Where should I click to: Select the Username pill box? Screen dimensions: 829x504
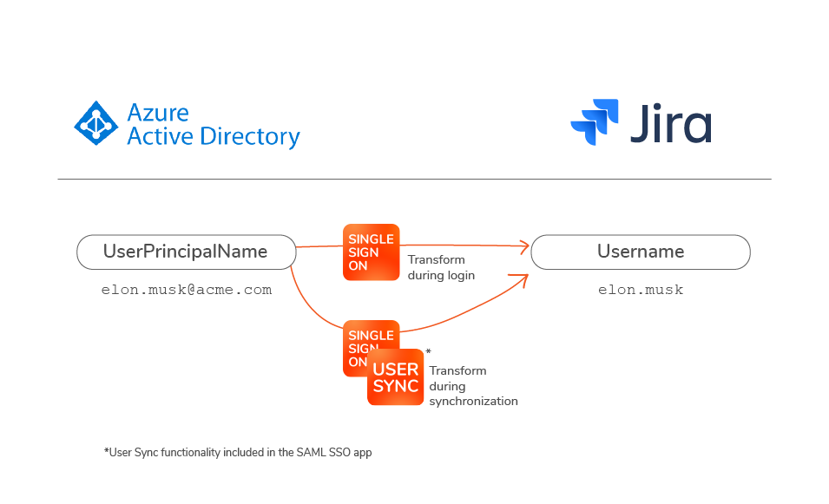coord(641,252)
